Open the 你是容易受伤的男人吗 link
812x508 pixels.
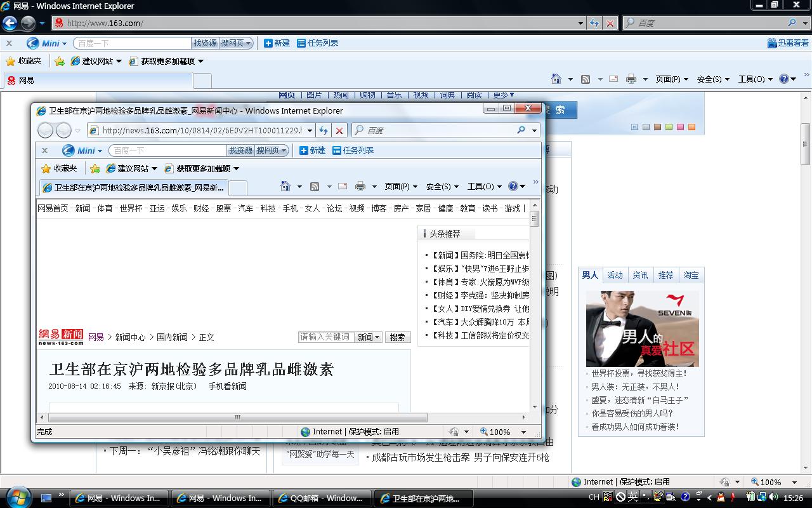point(632,413)
